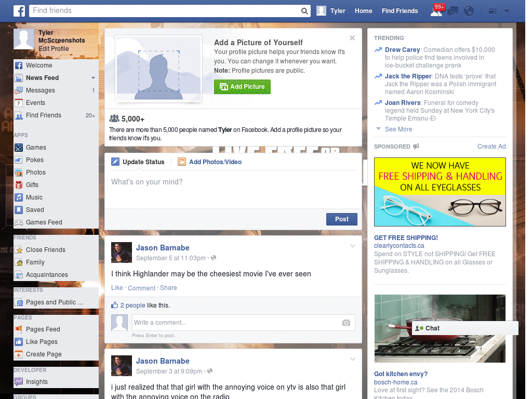This screenshot has width=532, height=399.
Task: Select the Add Photos/Video tab
Action: click(210, 162)
